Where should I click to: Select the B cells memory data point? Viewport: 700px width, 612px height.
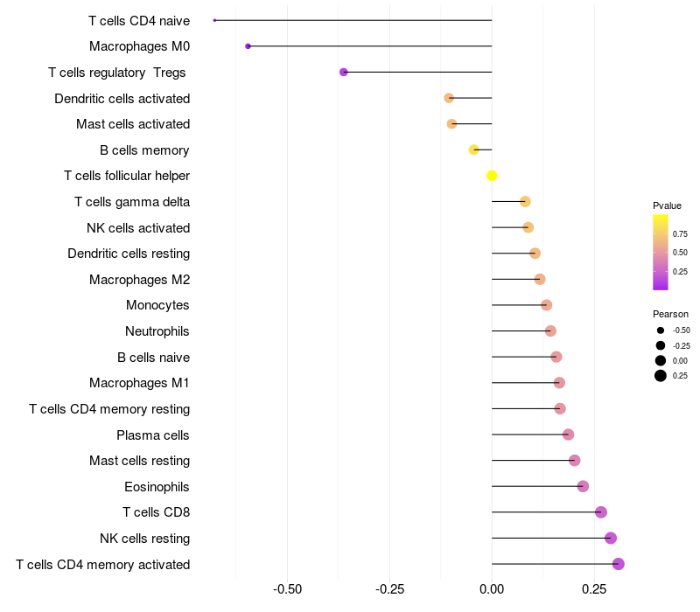[473, 150]
